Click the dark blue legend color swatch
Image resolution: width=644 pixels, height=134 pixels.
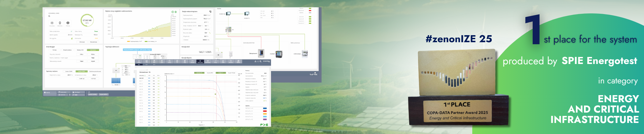click(265, 108)
